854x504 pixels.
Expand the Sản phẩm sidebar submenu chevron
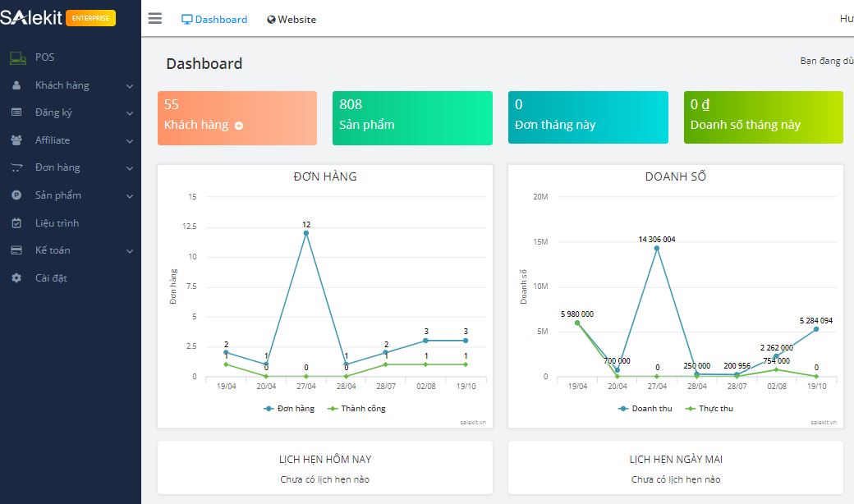coord(130,196)
